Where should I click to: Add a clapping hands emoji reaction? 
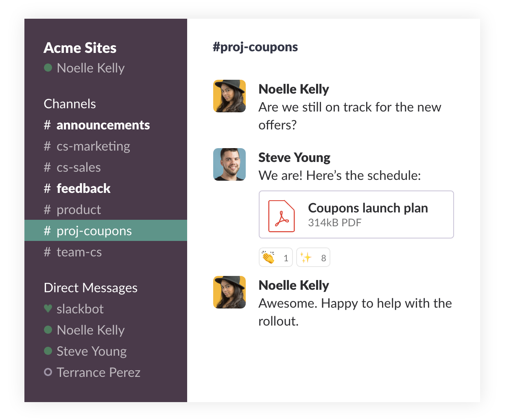[x=275, y=258]
